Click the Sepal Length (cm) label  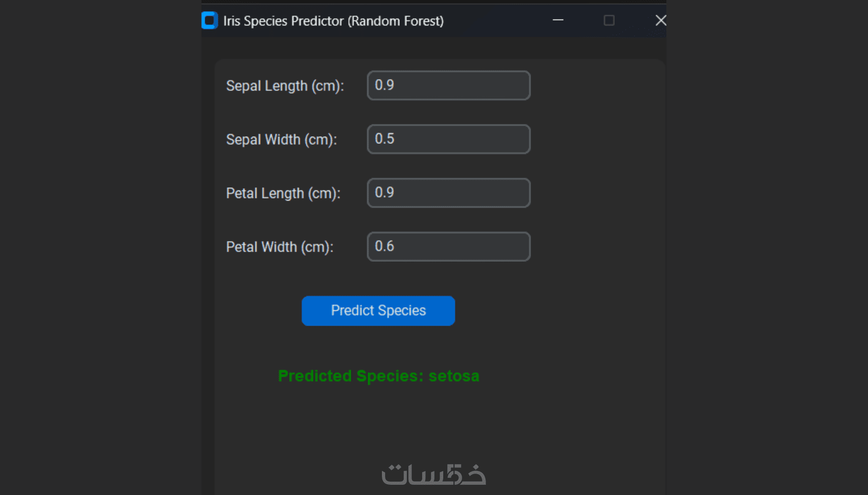click(x=285, y=86)
